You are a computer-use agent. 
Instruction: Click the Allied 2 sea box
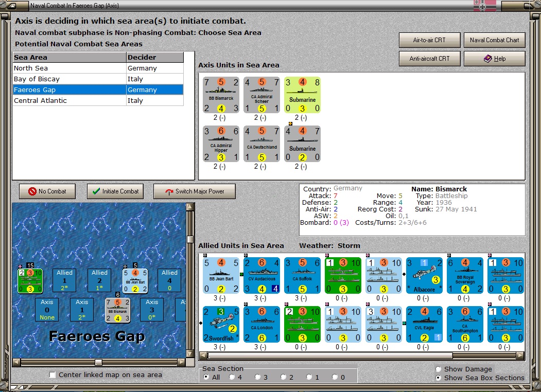coord(99,281)
